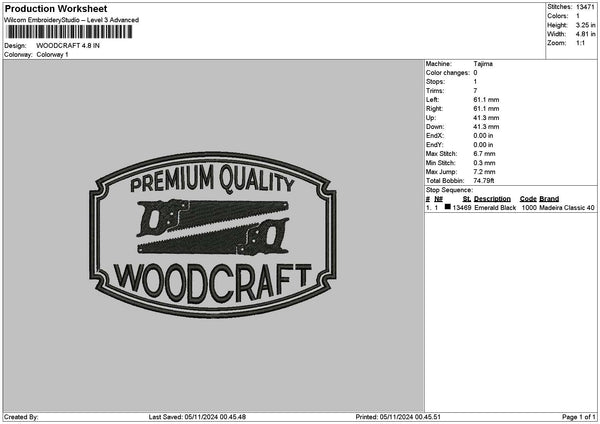Viewport: 600px width, 424px height.
Task: Click the Right value 61.1 mm
Action: [486, 109]
